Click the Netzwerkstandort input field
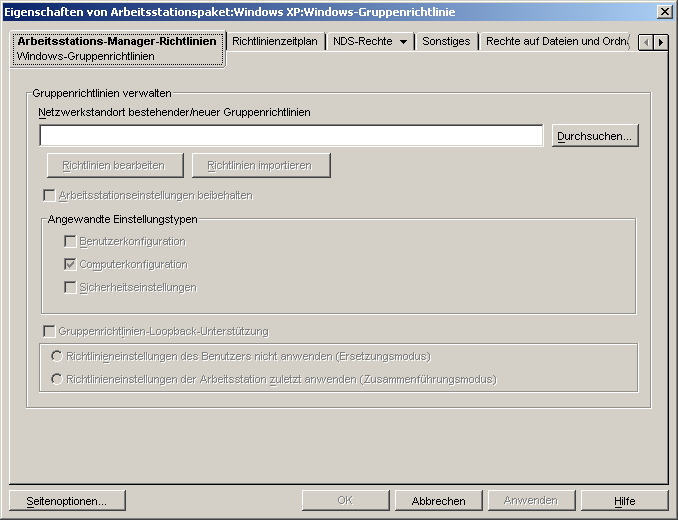This screenshot has width=678, height=520. pyautogui.click(x=291, y=136)
